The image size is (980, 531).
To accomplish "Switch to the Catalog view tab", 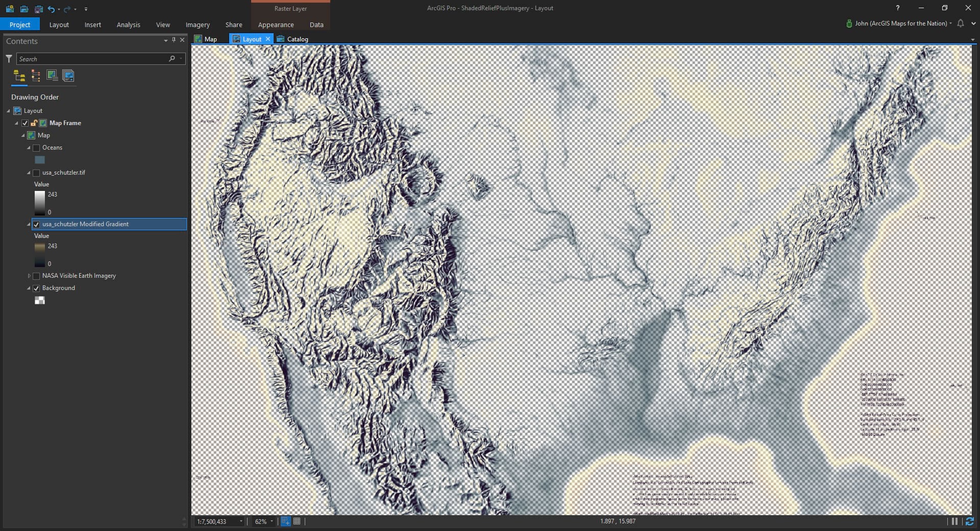I will [297, 39].
